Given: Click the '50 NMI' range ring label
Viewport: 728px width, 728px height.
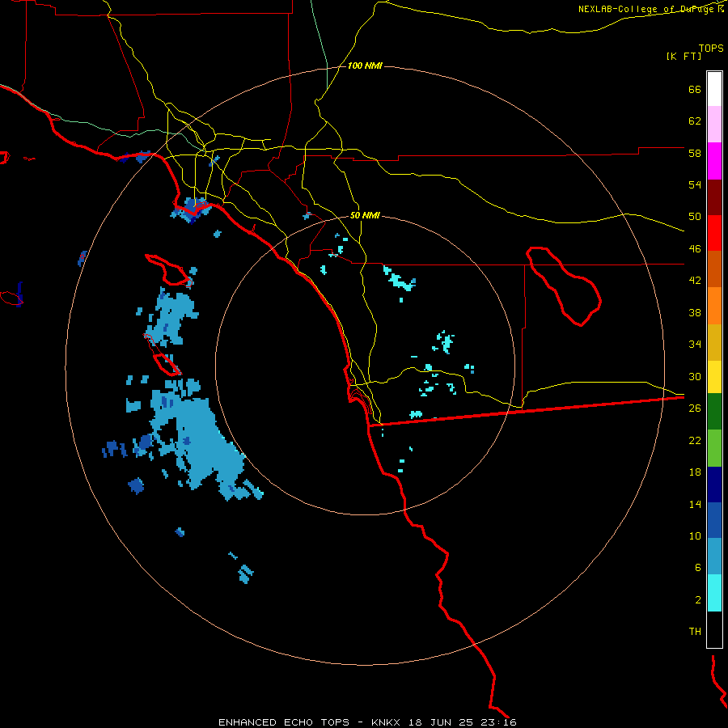Looking at the screenshot, I should [x=365, y=215].
